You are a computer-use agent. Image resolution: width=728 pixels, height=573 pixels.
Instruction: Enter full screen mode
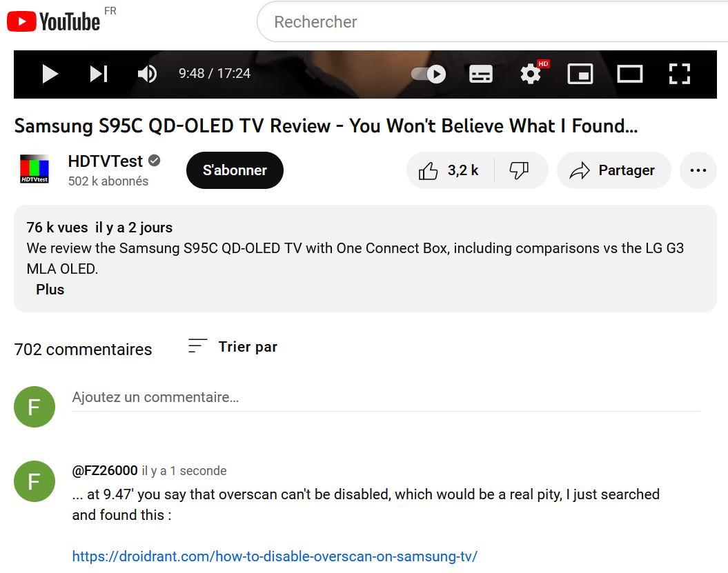pos(679,74)
